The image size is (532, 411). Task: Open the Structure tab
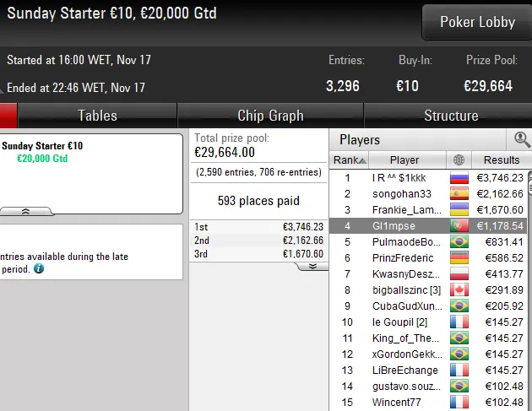coord(451,116)
